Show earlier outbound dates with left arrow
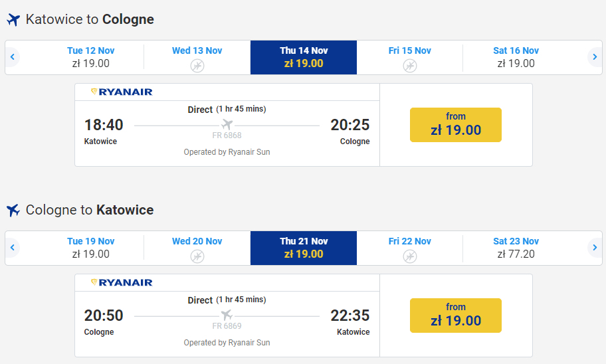606x364 pixels. pyautogui.click(x=13, y=58)
